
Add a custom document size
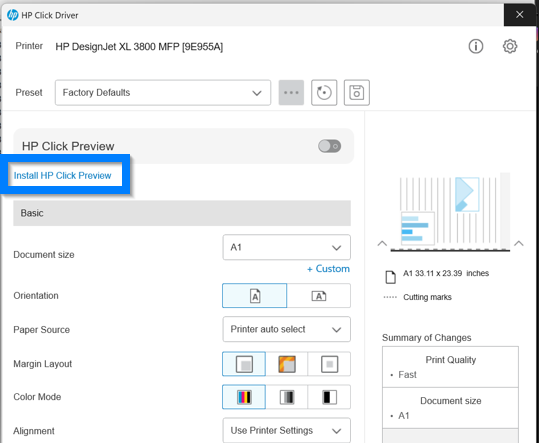click(328, 269)
